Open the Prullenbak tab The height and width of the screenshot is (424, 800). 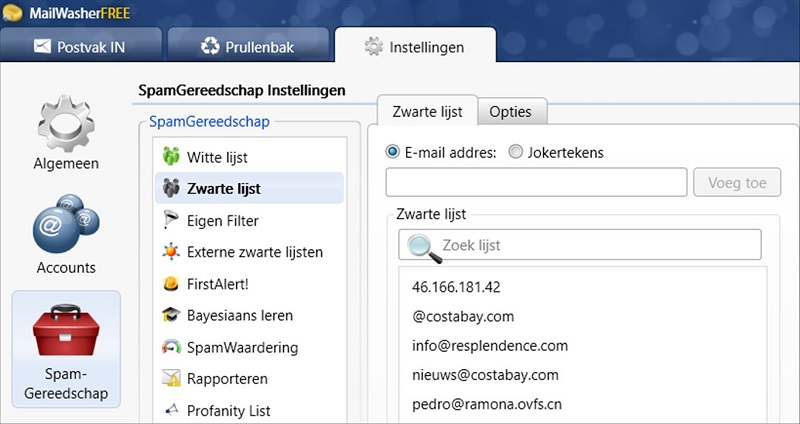248,44
